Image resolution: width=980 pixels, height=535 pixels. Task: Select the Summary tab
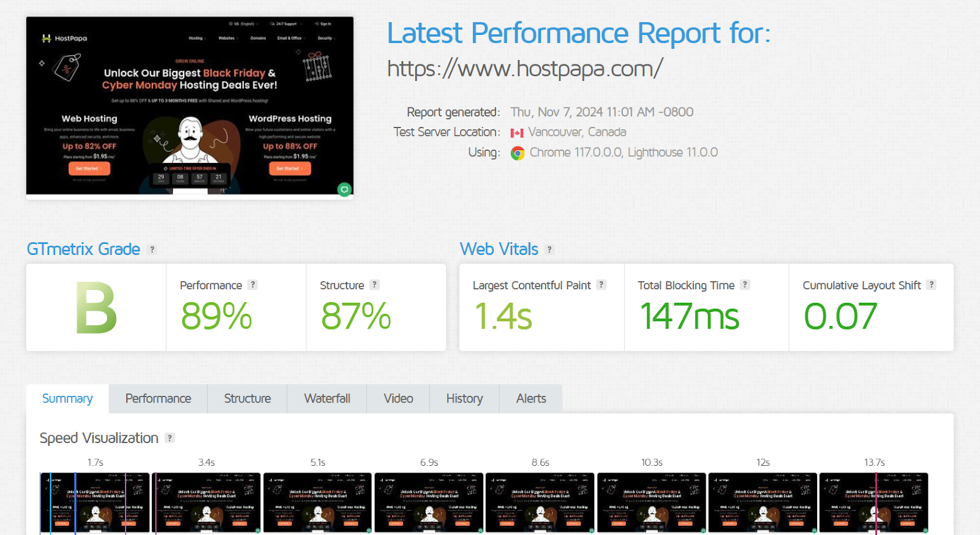point(67,398)
